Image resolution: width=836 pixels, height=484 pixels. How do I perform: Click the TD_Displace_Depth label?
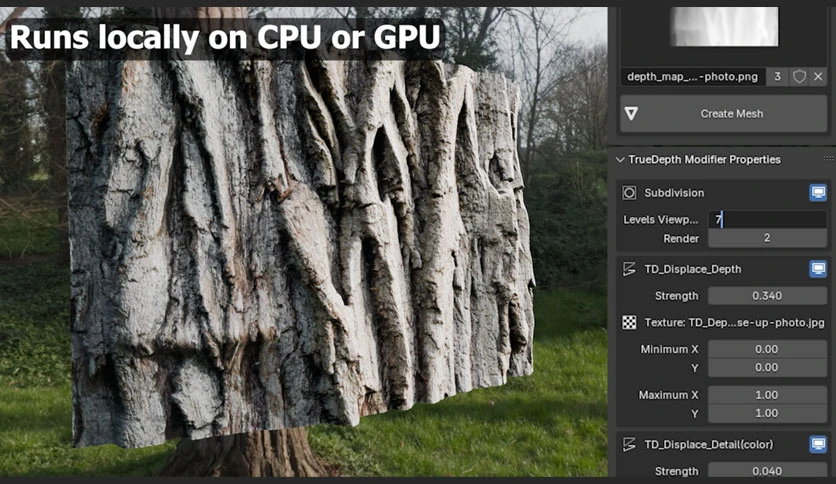pyautogui.click(x=693, y=269)
